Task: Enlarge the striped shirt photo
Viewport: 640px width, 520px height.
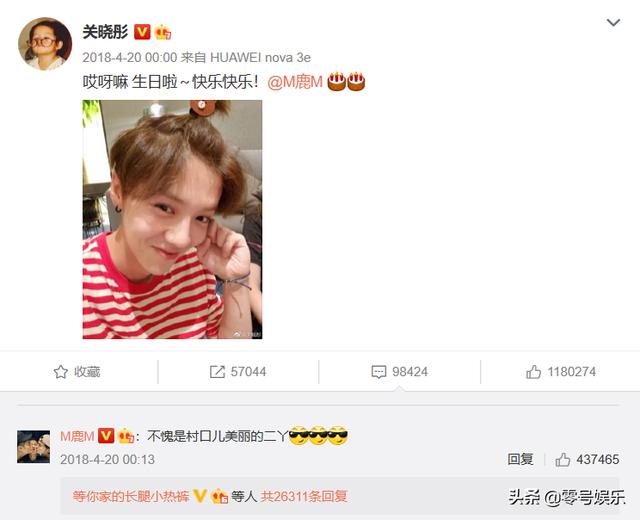Action: pos(172,219)
